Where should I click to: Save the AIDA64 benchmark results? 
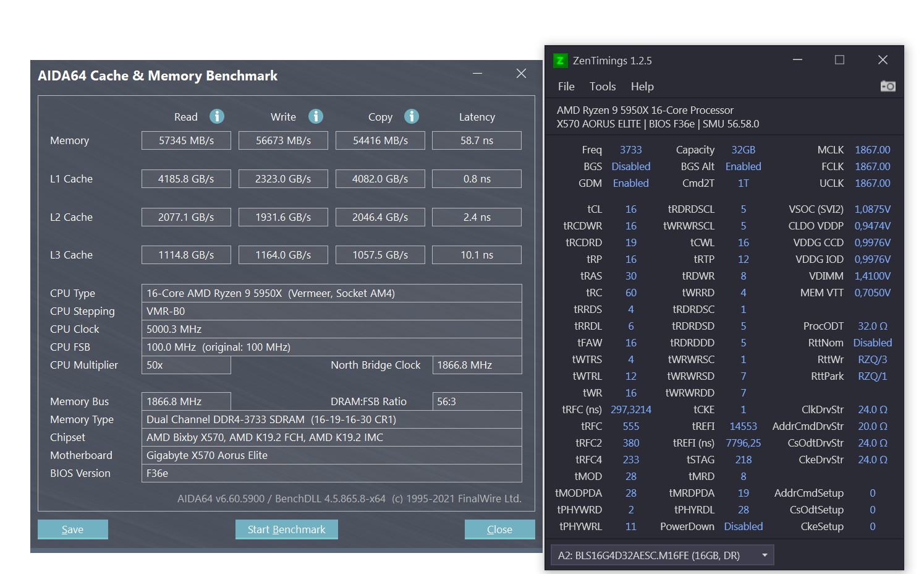(x=73, y=529)
